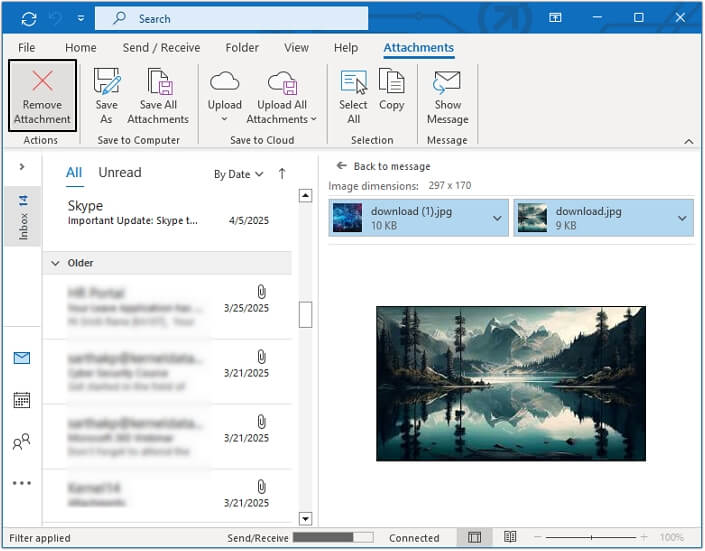
Task: Select download.jpg attachment
Action: 603,218
